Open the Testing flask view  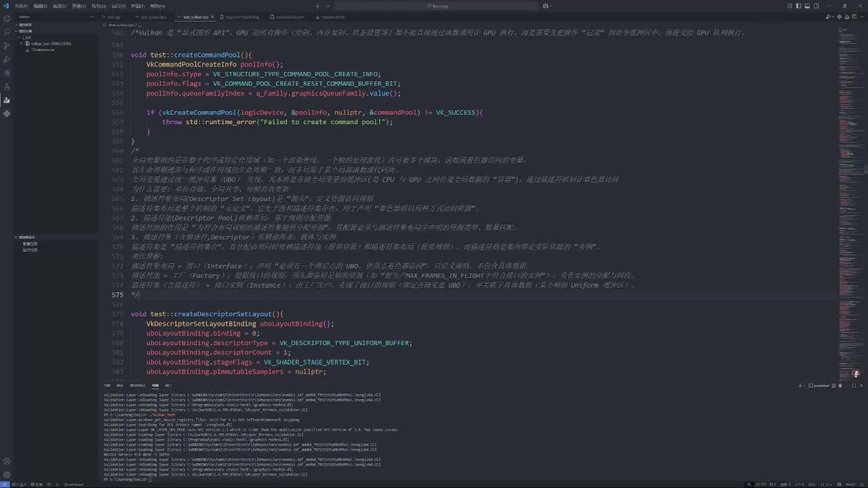(7, 86)
